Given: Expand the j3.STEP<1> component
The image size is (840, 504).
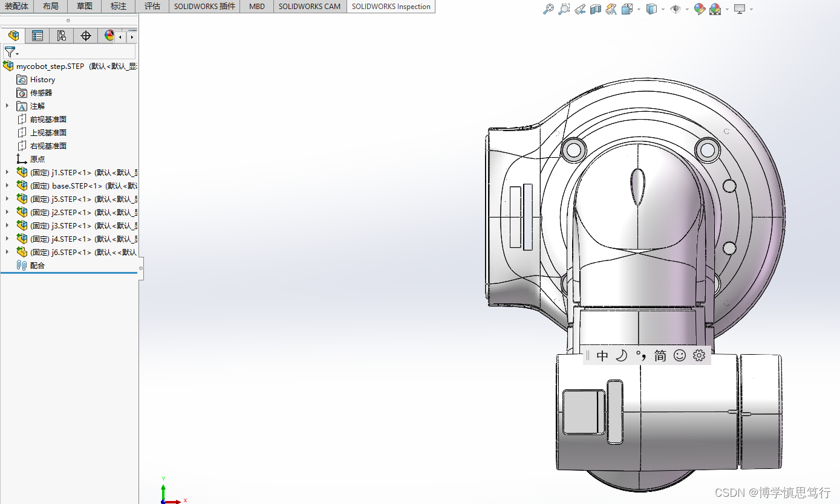Looking at the screenshot, I should (x=7, y=225).
